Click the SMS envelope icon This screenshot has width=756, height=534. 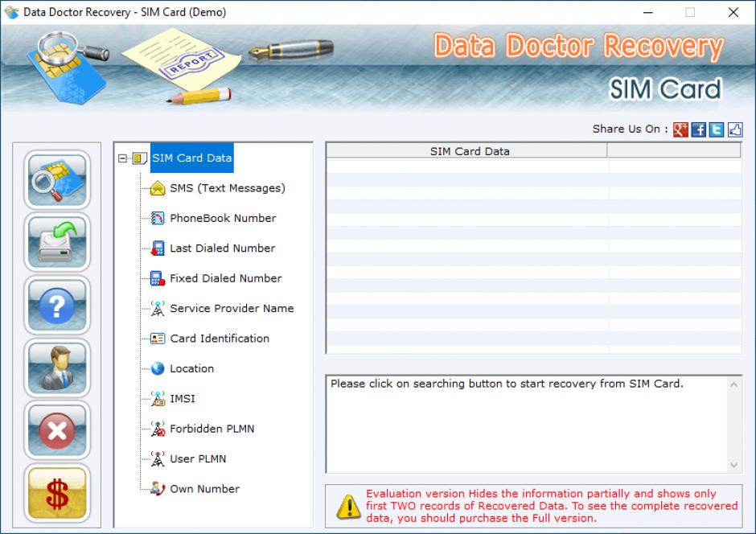pyautogui.click(x=158, y=188)
